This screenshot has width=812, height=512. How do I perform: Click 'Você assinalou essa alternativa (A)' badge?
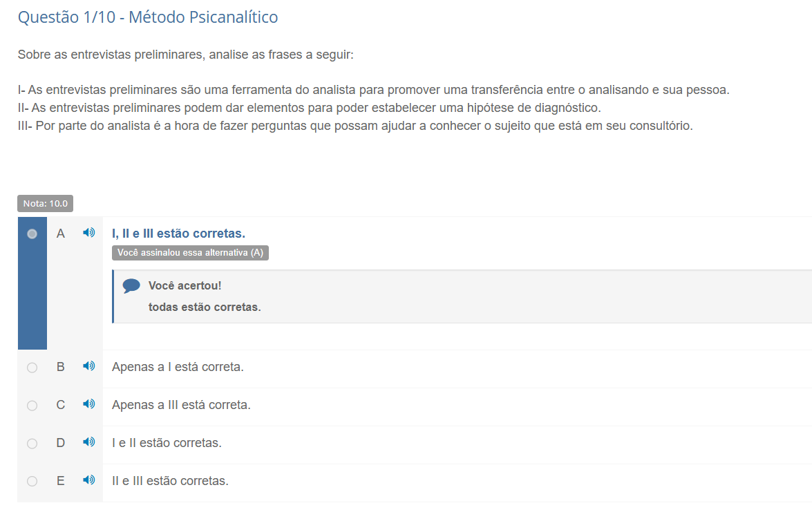[190, 253]
